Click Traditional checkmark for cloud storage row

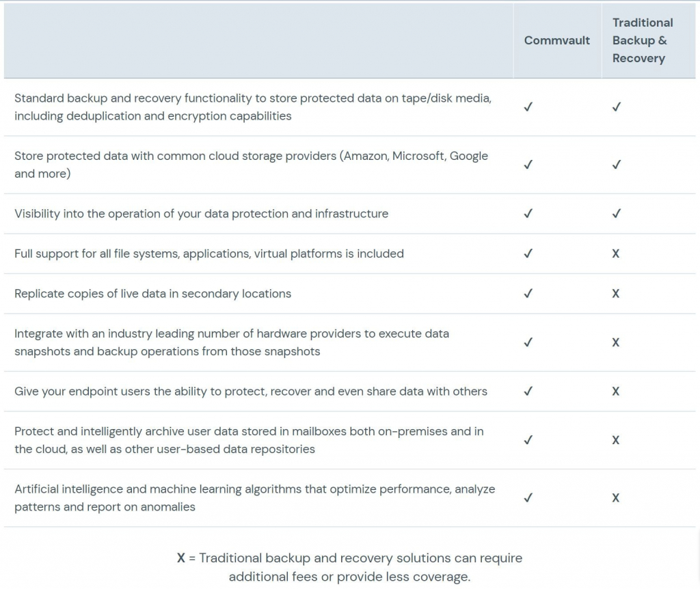tap(617, 165)
